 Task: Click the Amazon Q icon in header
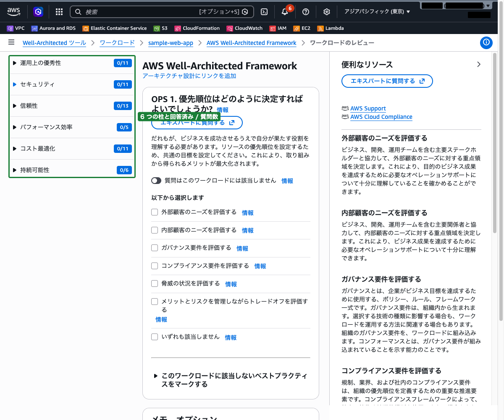point(38,12)
